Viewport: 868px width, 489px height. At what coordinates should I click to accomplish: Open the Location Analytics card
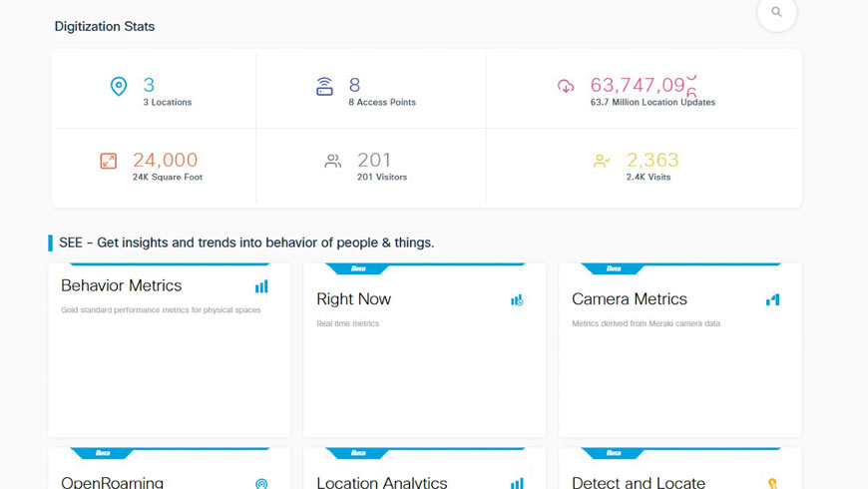coord(425,468)
